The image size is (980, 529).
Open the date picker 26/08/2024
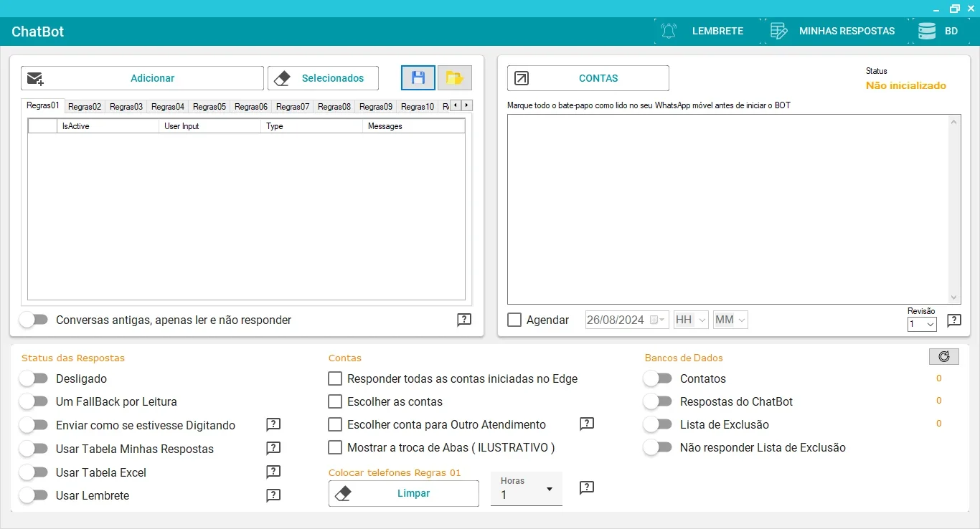627,320
